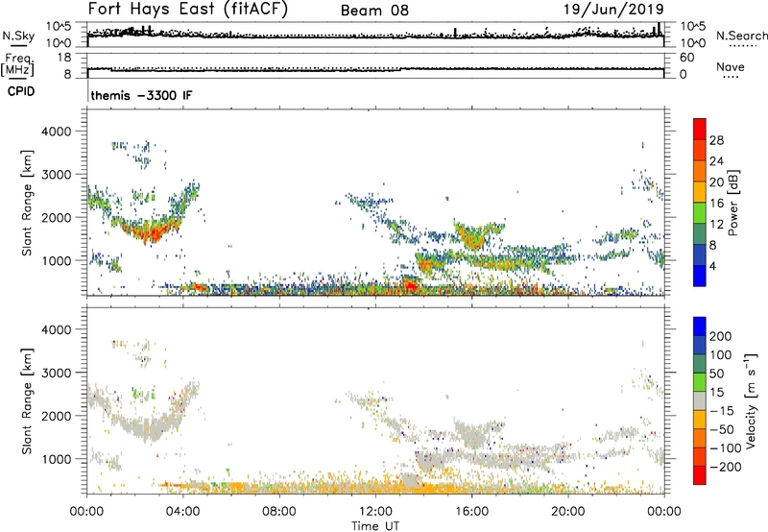Click the bright blue top Velocity colorbar segment
The width and height of the screenshot is (768, 532).
tap(700, 326)
